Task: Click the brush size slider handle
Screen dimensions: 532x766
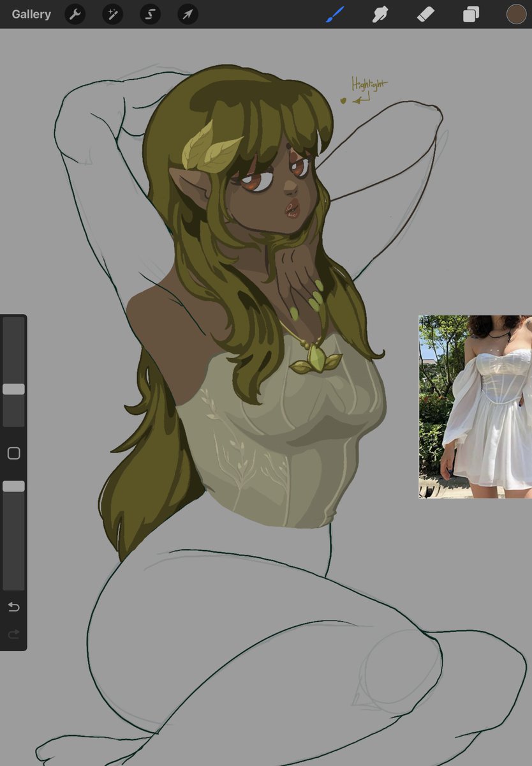Action: click(13, 389)
